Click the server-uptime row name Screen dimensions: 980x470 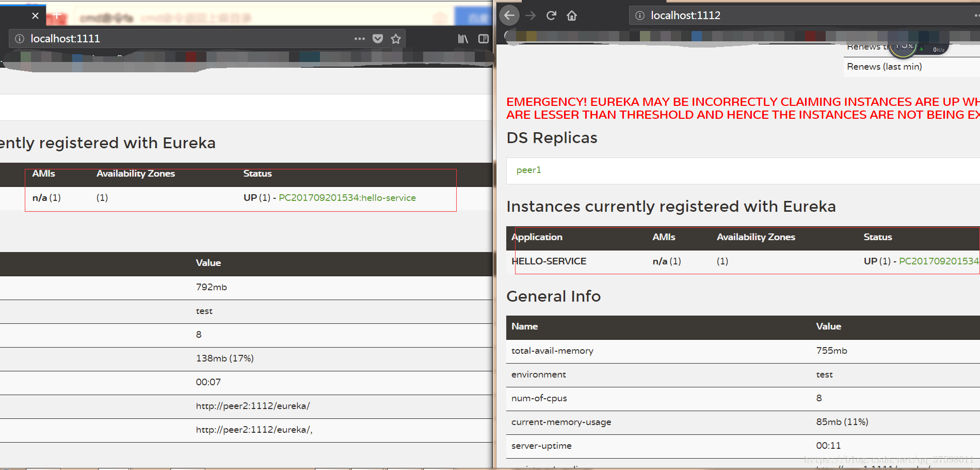point(542,446)
